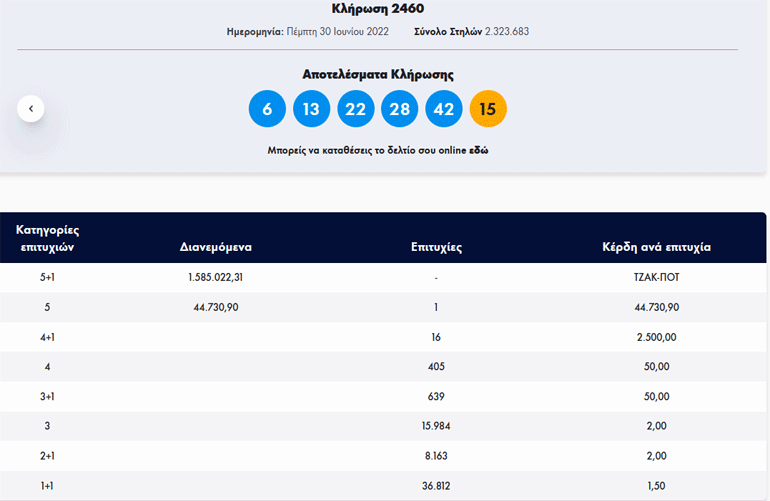The width and height of the screenshot is (770, 501).
Task: Select the 4+1 category row label
Action: point(46,337)
